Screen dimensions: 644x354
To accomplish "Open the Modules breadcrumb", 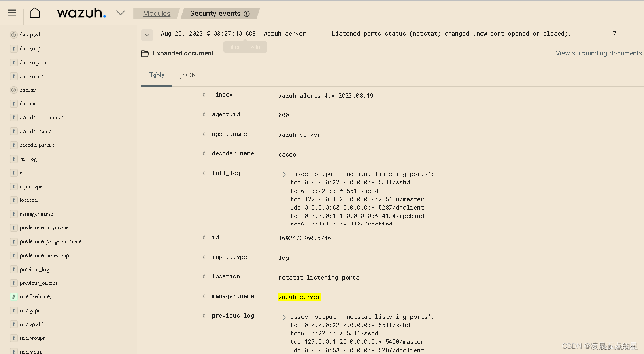I will pyautogui.click(x=157, y=13).
